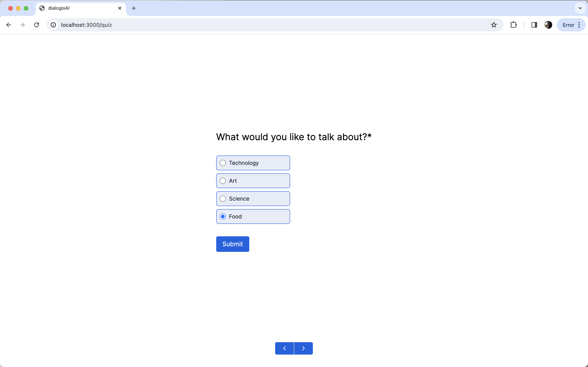Viewport: 588px width, 367px height.
Task: Choose Science as your topic
Action: [223, 198]
